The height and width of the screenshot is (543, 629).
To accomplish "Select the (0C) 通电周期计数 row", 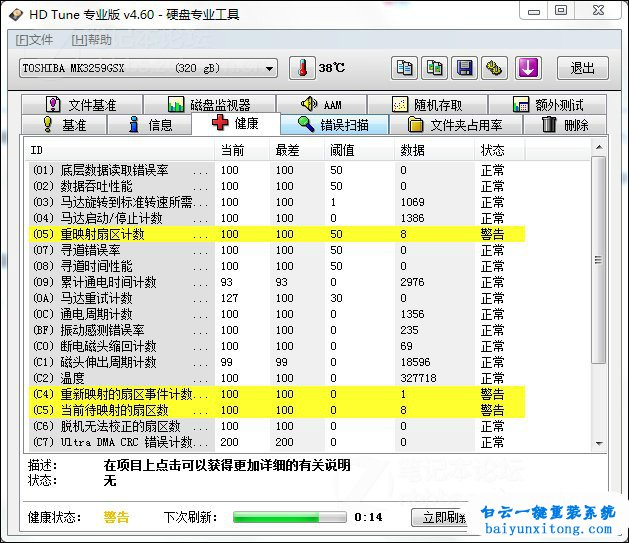I will pyautogui.click(x=276, y=314).
